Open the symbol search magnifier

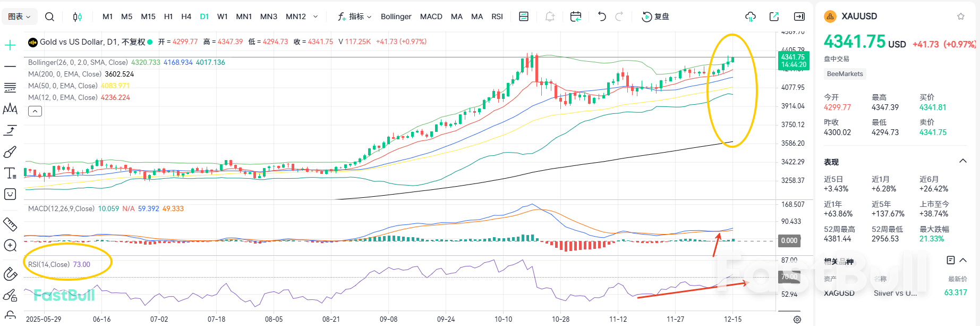(49, 16)
